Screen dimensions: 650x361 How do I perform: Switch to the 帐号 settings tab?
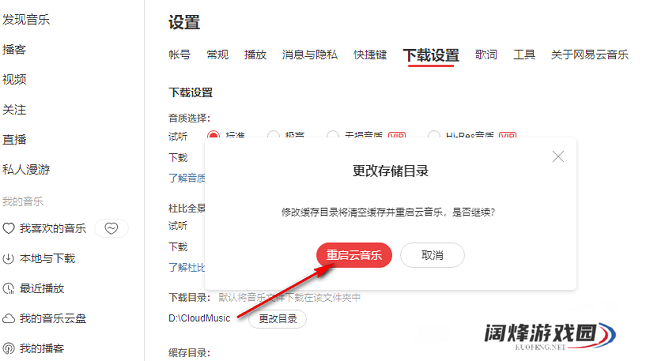click(x=179, y=55)
